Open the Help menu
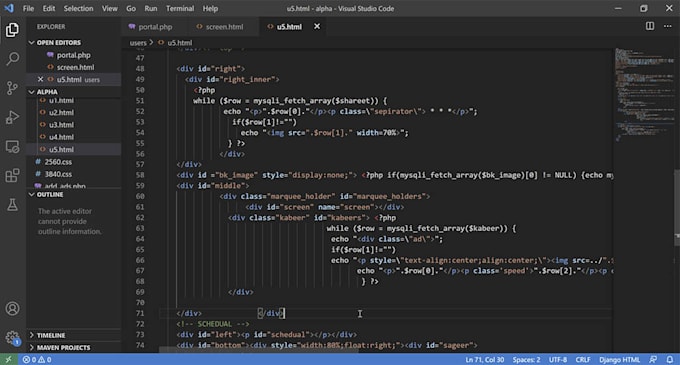This screenshot has height=365, width=680. tap(210, 8)
